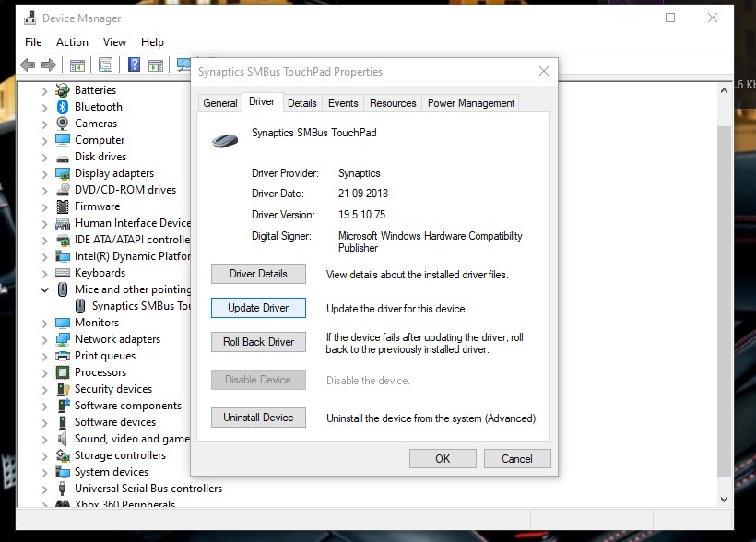Select the Software components tree item

coord(120,406)
